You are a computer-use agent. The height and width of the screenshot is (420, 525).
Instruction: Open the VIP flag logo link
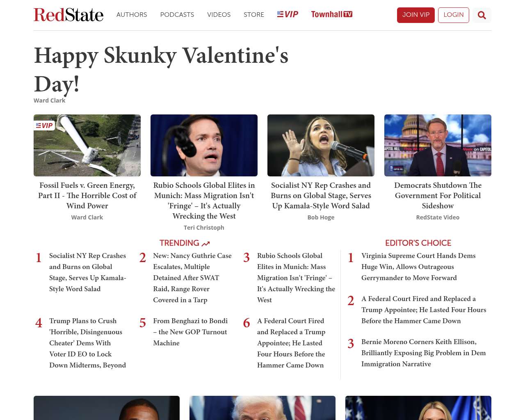[x=288, y=14]
